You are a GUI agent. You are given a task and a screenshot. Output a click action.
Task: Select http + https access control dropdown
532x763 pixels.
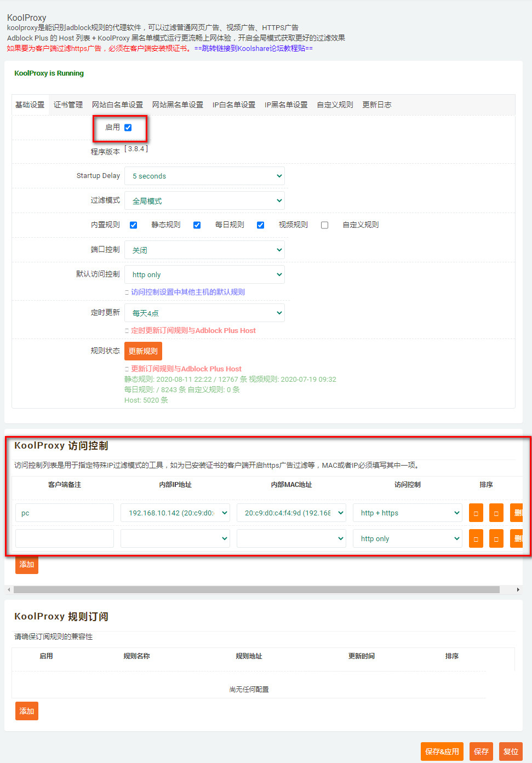[x=407, y=512]
